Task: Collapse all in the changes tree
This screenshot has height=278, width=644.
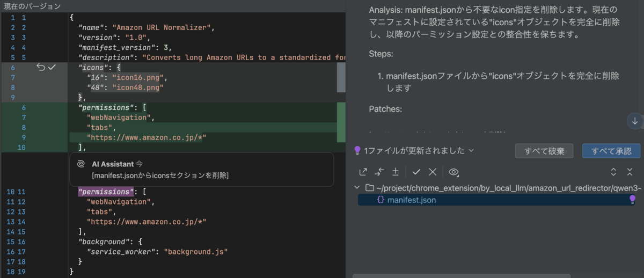Action: pos(630,172)
